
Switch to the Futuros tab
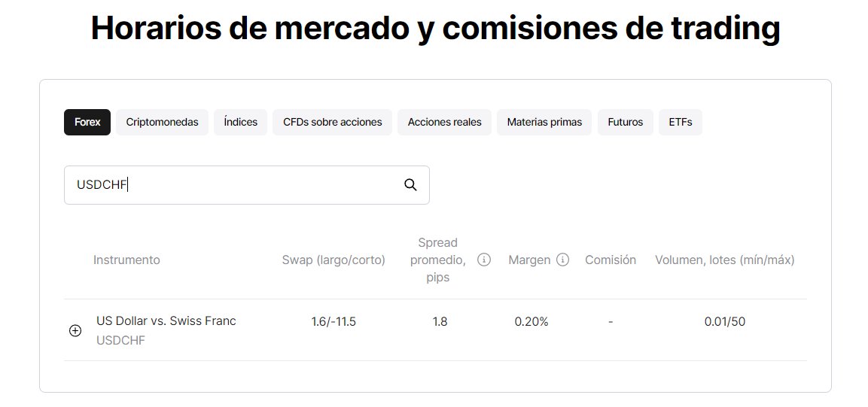click(625, 122)
